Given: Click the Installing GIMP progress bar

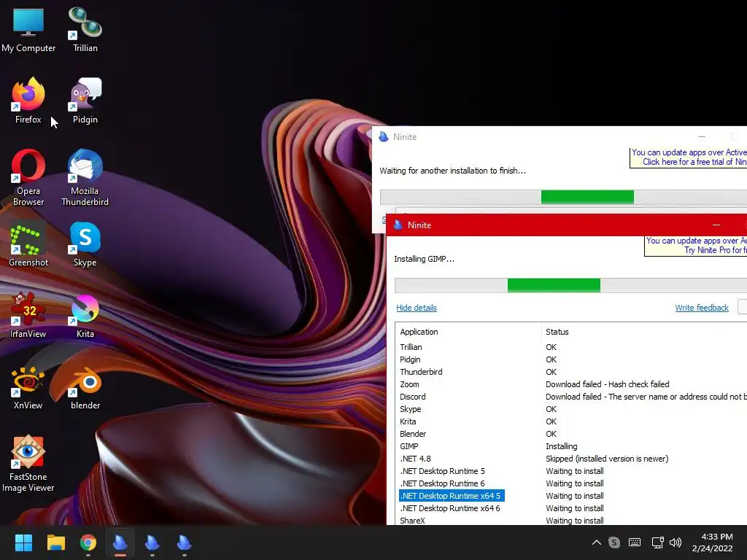Looking at the screenshot, I should click(x=570, y=285).
